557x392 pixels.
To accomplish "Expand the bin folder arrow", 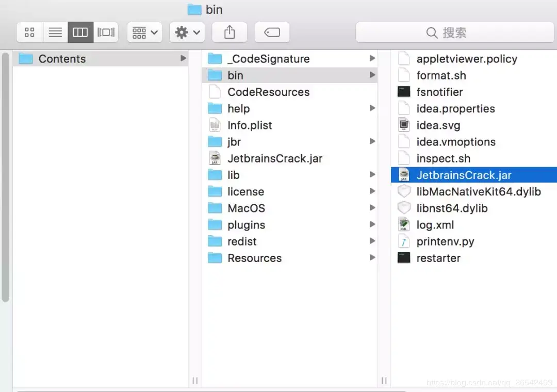I will click(x=372, y=75).
